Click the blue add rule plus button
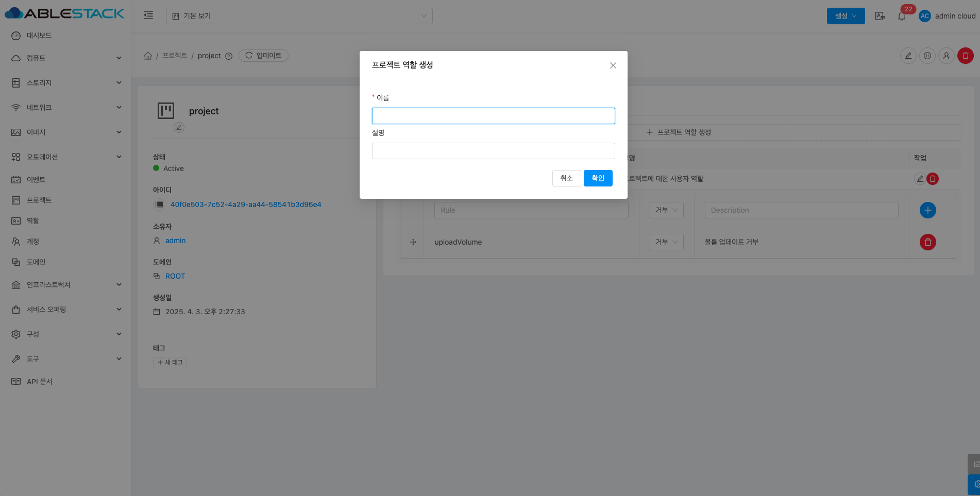Viewport: 980px width, 496px height. pos(927,210)
